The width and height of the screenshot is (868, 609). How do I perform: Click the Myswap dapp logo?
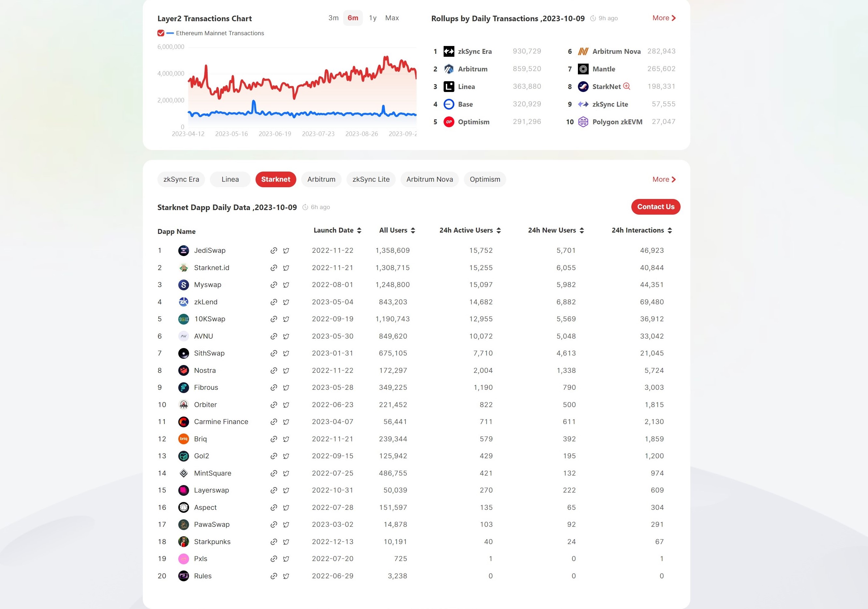click(184, 285)
